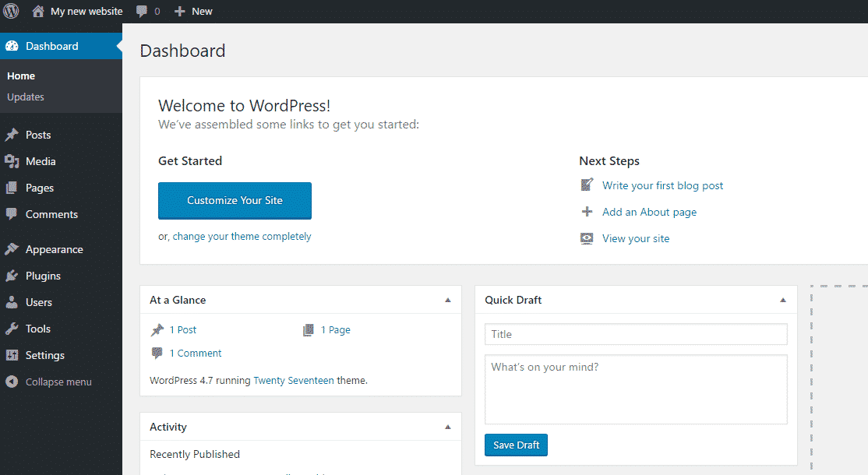Click the pages icon beside 1 Page
This screenshot has width=868, height=475.
click(x=309, y=330)
